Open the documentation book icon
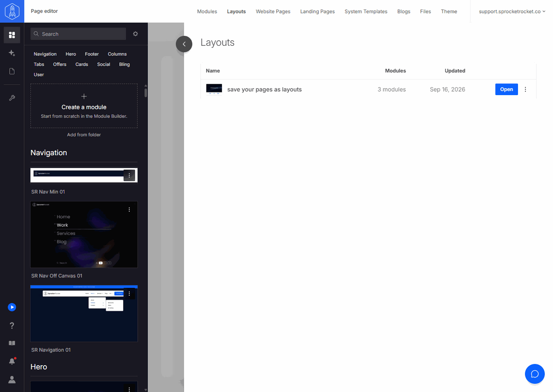Screen dimensions: 553x392 (12, 343)
